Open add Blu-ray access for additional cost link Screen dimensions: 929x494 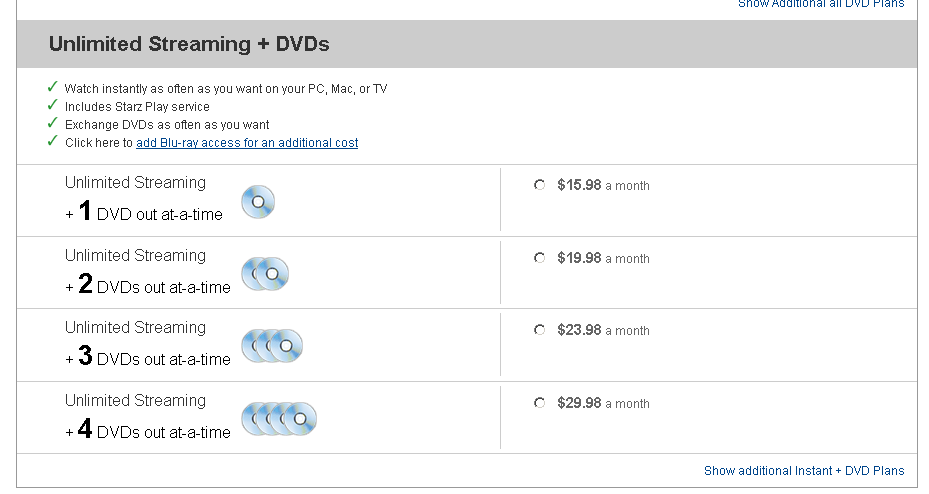click(247, 143)
